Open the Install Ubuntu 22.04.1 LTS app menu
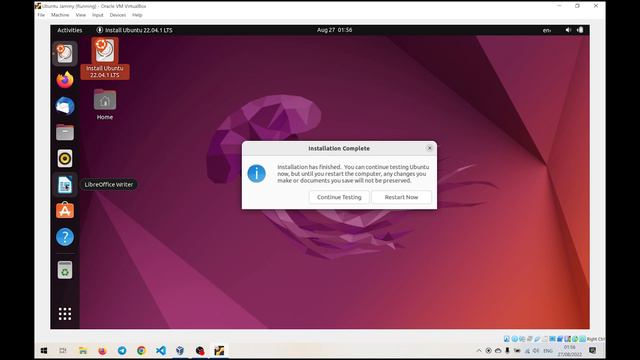Screen dimensions: 640x360 coord(134,30)
